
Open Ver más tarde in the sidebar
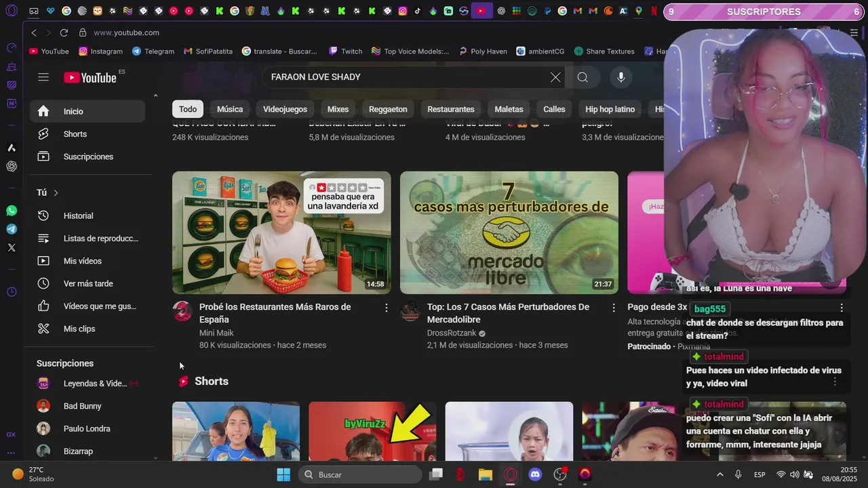(87, 283)
